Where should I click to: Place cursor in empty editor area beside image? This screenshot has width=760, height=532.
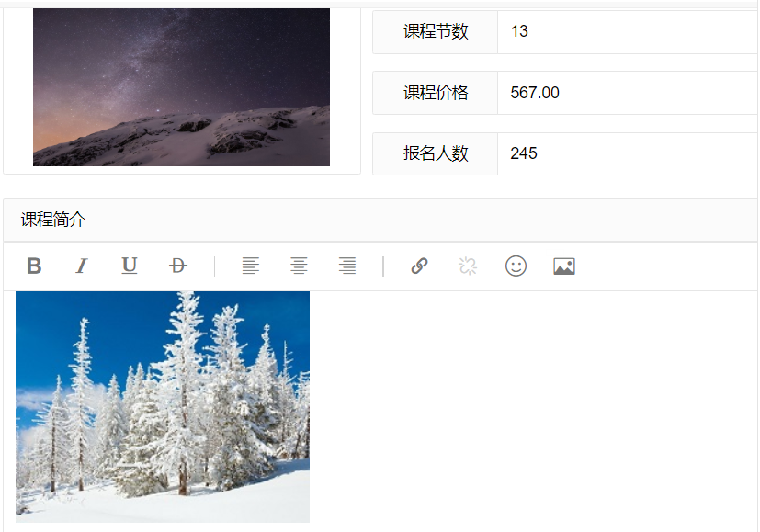531,407
